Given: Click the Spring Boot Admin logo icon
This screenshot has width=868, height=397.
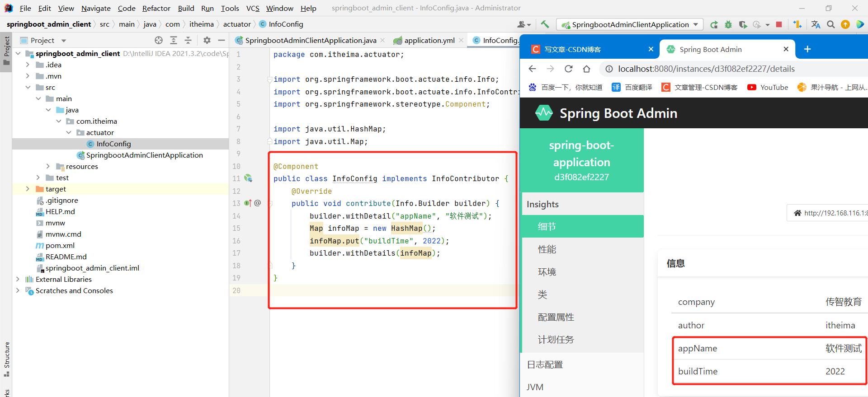Looking at the screenshot, I should point(544,113).
